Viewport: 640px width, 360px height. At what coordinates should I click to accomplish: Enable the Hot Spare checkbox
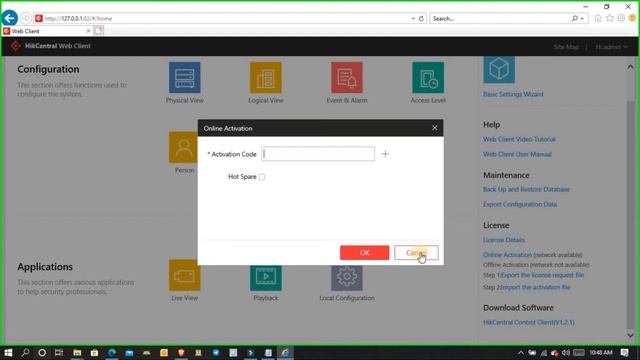[x=262, y=177]
